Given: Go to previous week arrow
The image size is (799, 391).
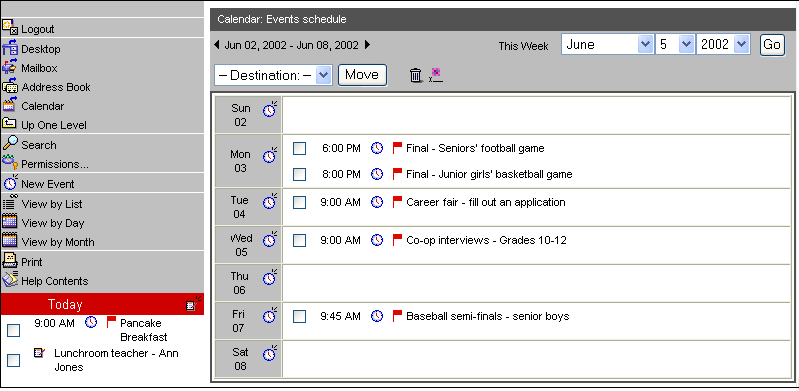Looking at the screenshot, I should [217, 45].
